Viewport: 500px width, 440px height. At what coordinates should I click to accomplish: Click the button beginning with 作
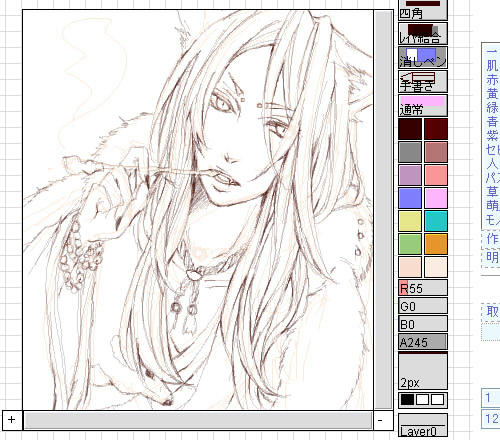coord(491,239)
